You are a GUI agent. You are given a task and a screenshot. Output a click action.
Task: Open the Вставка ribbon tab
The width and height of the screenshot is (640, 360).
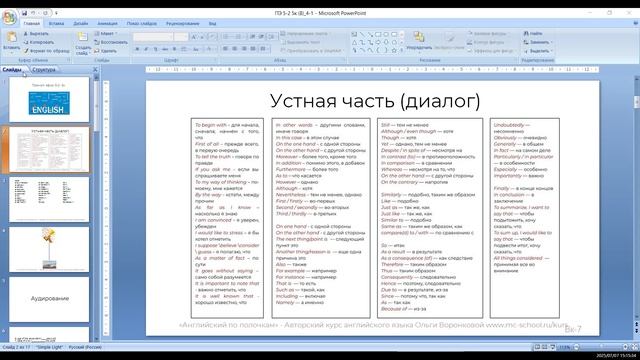pyautogui.click(x=56, y=24)
